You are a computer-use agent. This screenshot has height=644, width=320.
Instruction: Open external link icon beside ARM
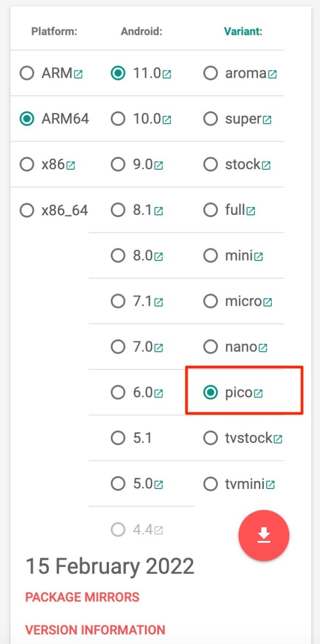pos(79,74)
